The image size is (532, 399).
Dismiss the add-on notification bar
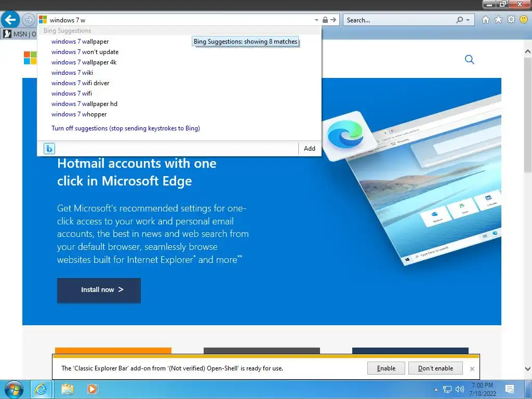[472, 368]
